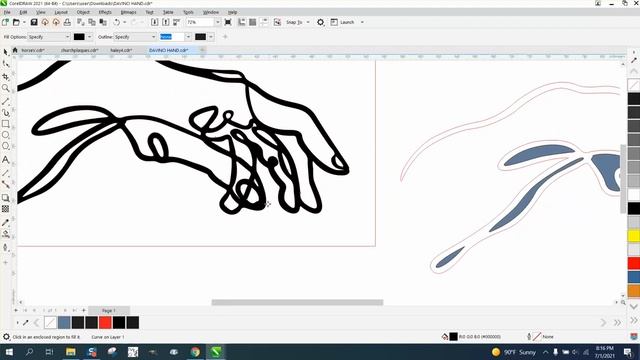Viewport: 640px width, 360px height.
Task: Click the Launch button
Action: point(342,22)
